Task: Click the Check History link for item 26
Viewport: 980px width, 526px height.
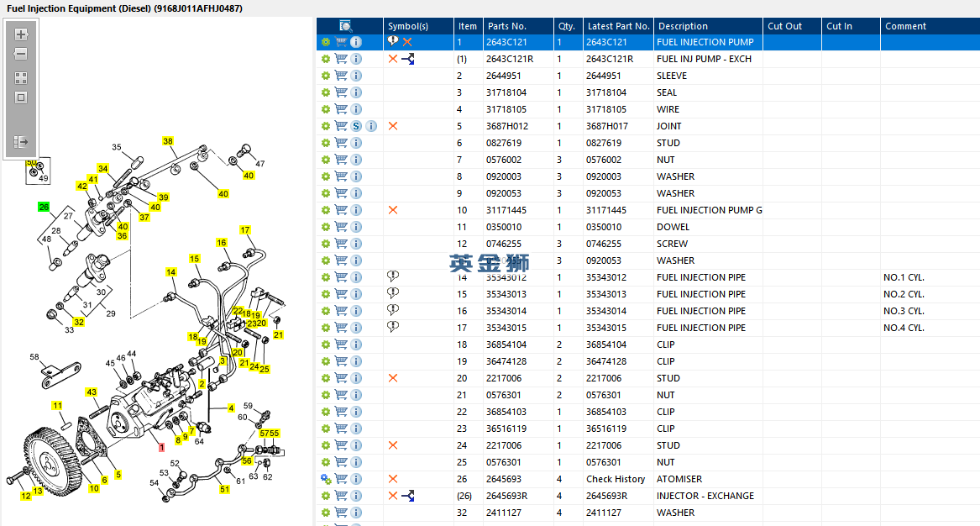Action: (616, 479)
